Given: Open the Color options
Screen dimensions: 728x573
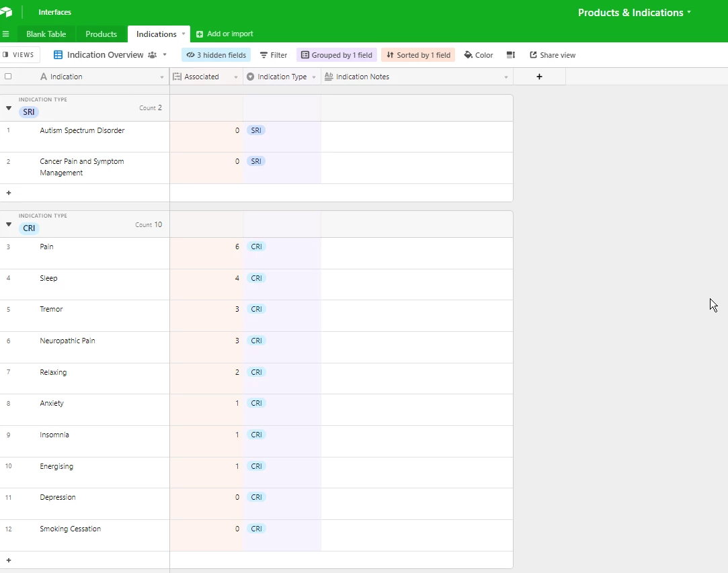Looking at the screenshot, I should (479, 55).
